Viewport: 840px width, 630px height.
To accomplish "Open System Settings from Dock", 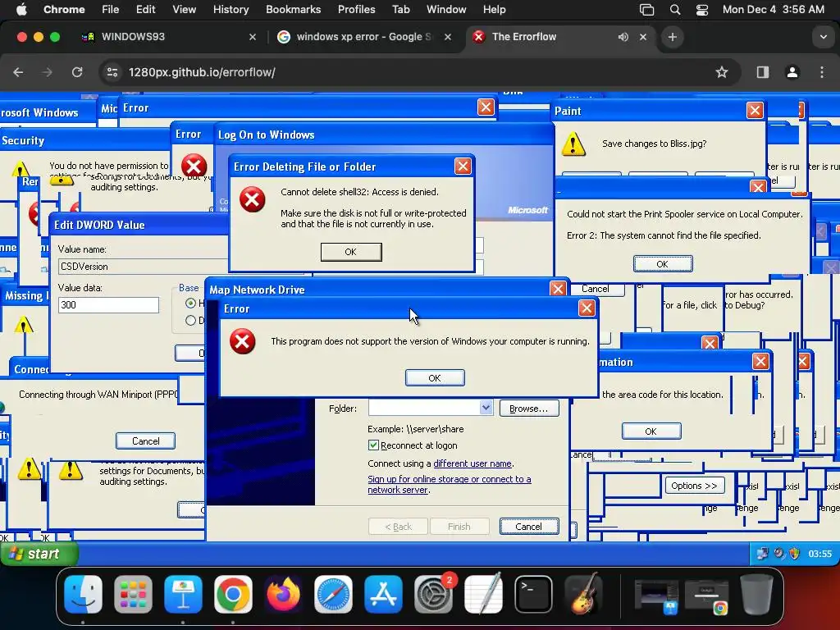I will pos(433,594).
